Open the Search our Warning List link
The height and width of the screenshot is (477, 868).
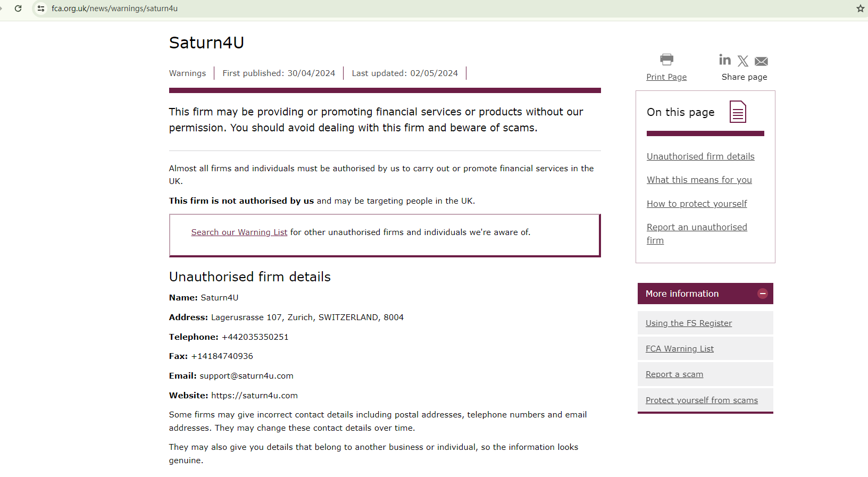click(x=239, y=232)
